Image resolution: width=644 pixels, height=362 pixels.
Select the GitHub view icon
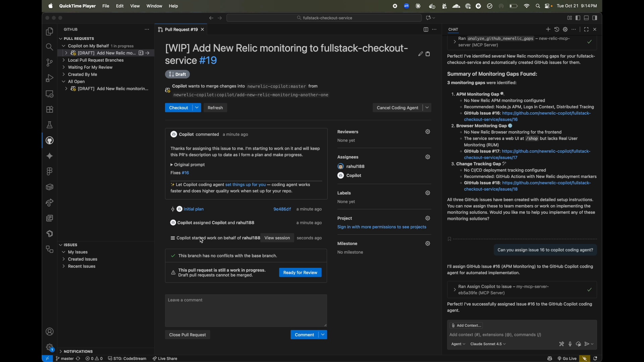(x=50, y=141)
